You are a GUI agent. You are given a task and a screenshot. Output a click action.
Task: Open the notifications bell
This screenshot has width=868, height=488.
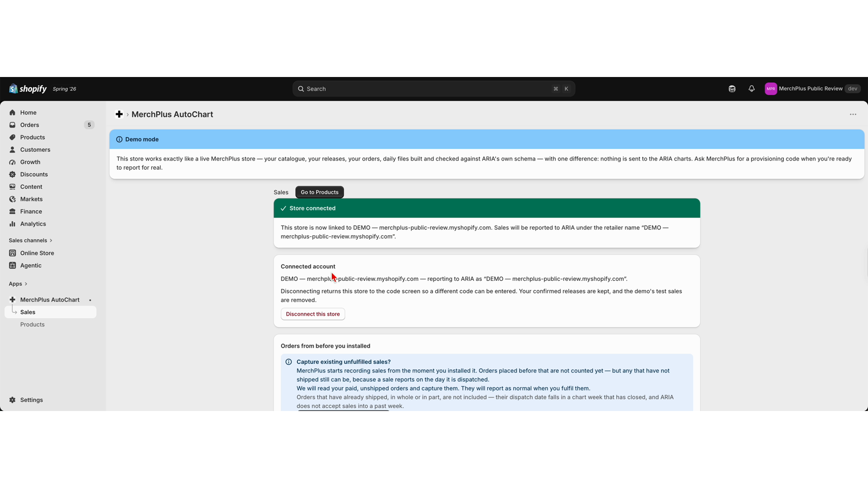point(751,89)
